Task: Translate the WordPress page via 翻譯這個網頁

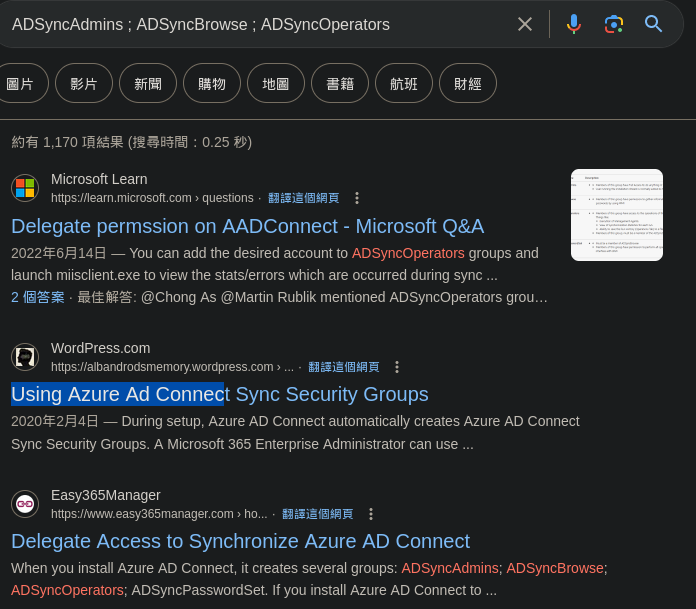Action: click(344, 367)
